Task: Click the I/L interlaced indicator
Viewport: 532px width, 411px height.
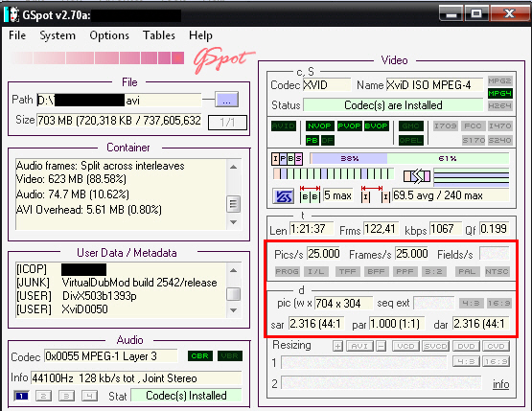Action: pyautogui.click(x=316, y=272)
